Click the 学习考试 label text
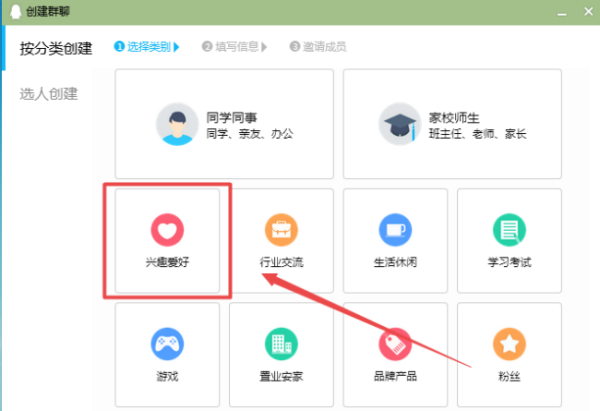Viewport: 600px width, 411px height. click(x=509, y=262)
